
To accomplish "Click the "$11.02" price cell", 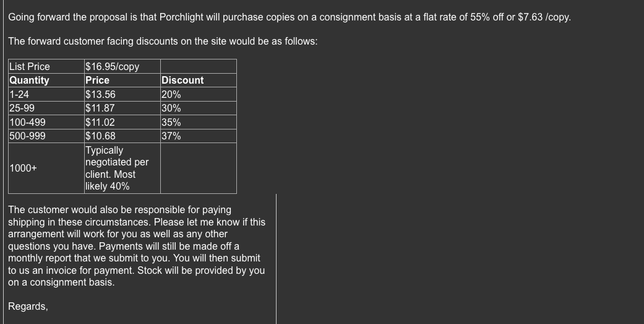I will coord(100,123).
